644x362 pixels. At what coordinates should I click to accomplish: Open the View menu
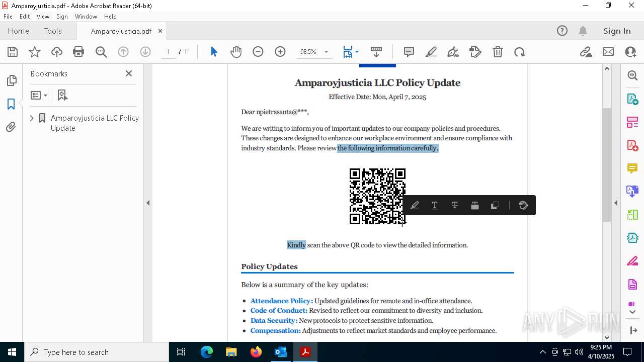pos(43,16)
